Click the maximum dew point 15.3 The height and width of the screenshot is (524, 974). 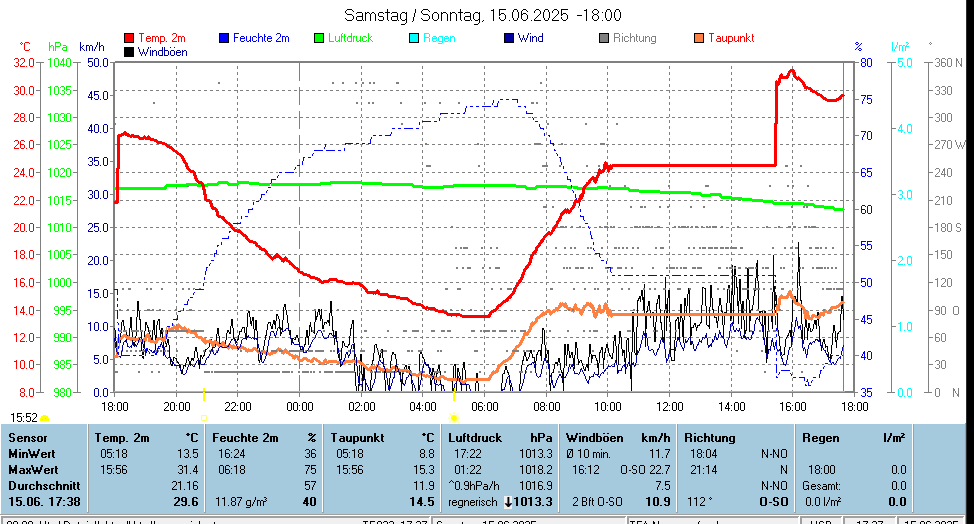[x=424, y=470]
